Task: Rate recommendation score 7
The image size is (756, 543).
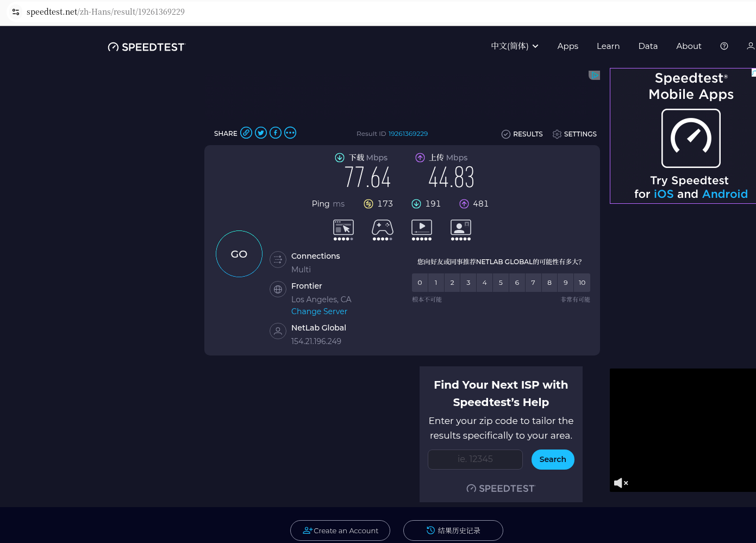Action: point(533,283)
